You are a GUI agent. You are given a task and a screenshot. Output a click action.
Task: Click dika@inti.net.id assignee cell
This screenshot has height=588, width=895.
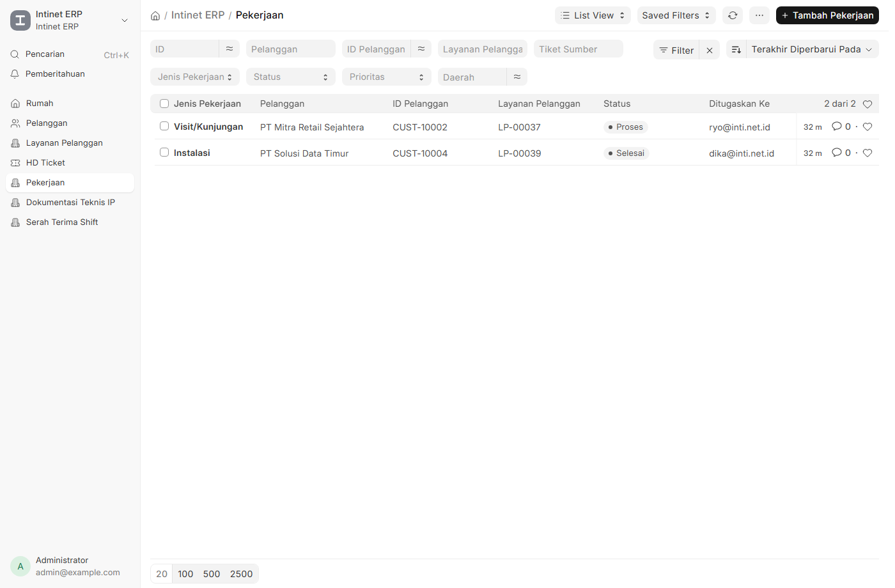742,153
